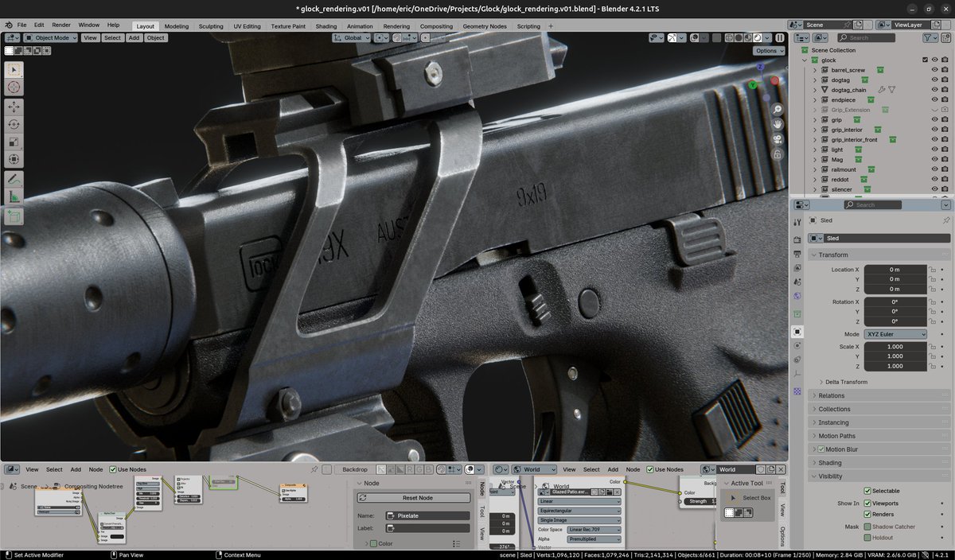
Task: Click Select Box active tool
Action: click(x=750, y=498)
